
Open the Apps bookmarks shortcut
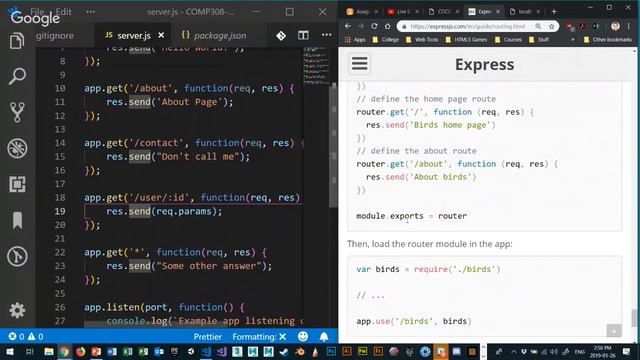point(355,40)
